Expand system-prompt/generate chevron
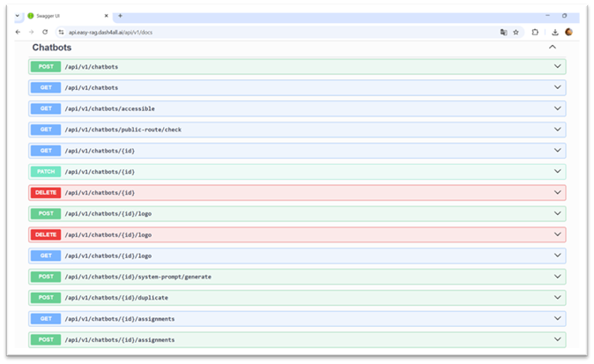The width and height of the screenshot is (594, 364). pos(558,277)
